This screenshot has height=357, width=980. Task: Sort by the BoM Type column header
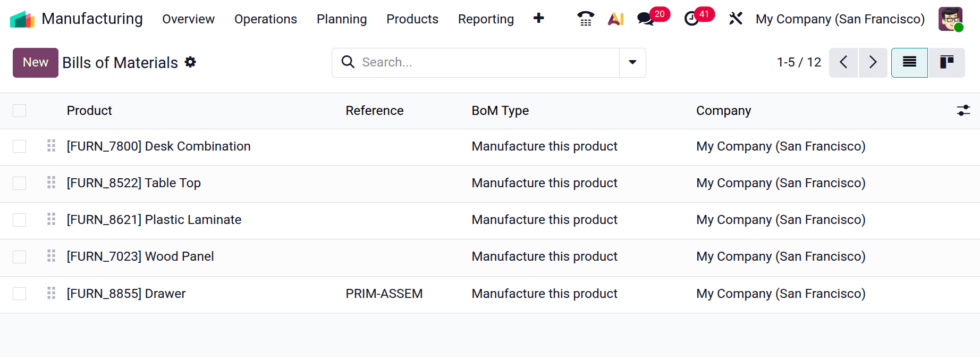pos(500,111)
